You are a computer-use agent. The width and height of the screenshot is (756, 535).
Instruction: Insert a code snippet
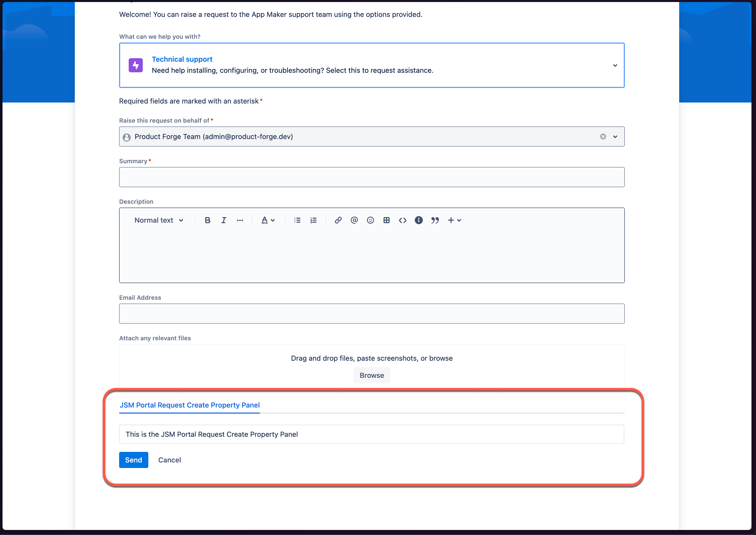coord(403,220)
